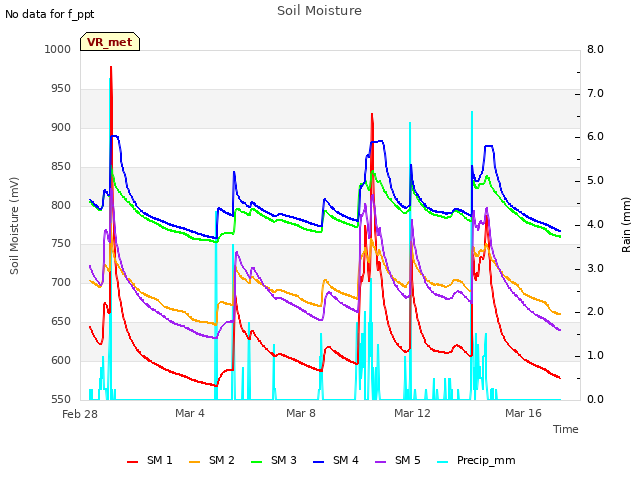Click the SM 2 legend entry

point(212,460)
